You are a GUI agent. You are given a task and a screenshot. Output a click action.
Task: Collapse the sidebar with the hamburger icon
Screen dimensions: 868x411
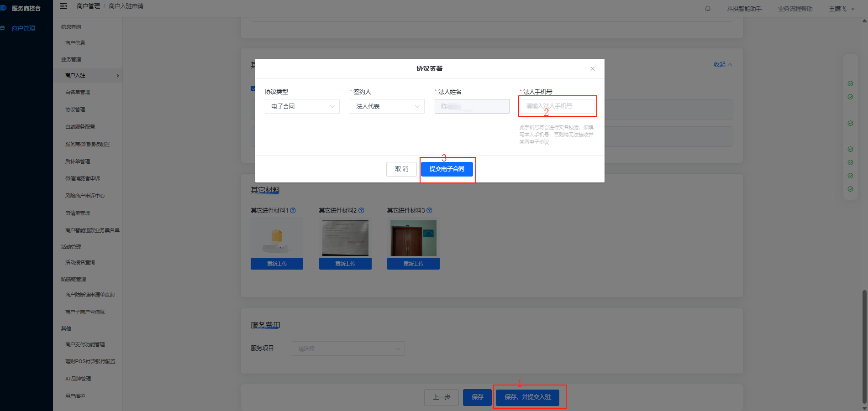[x=63, y=6]
